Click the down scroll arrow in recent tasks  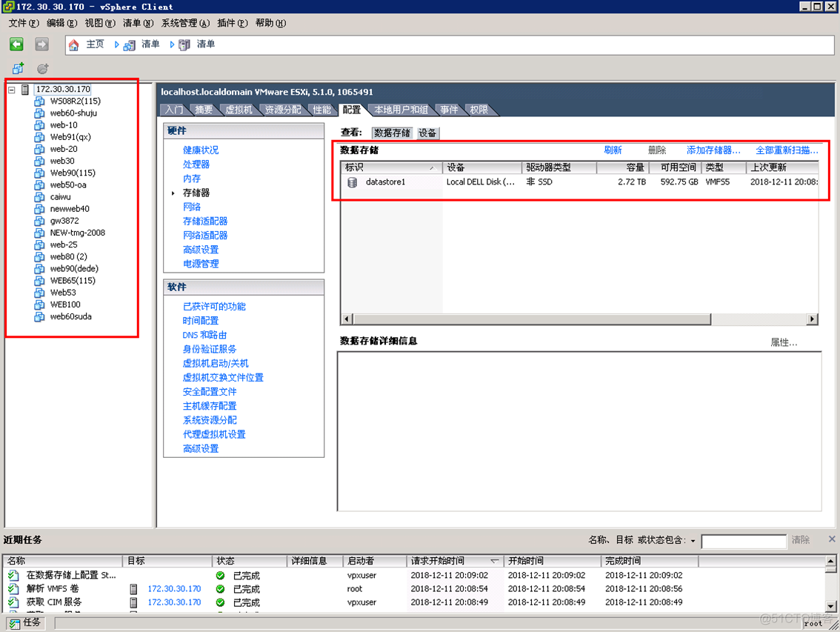click(x=830, y=606)
